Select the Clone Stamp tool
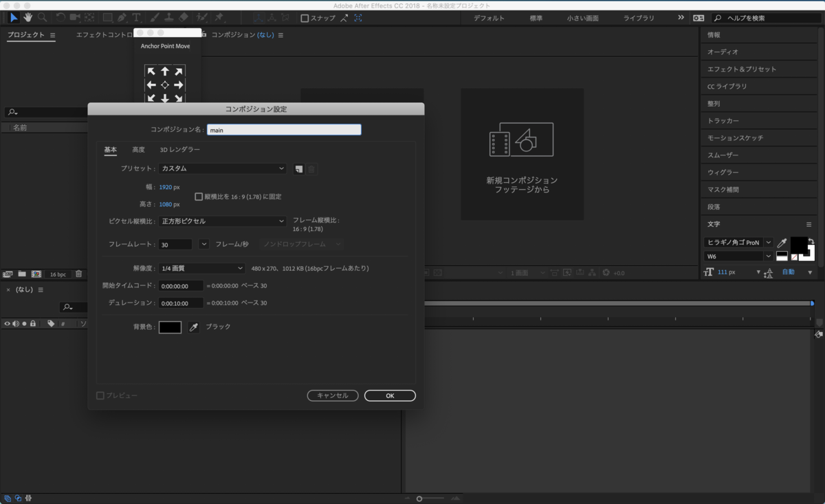 tap(169, 17)
